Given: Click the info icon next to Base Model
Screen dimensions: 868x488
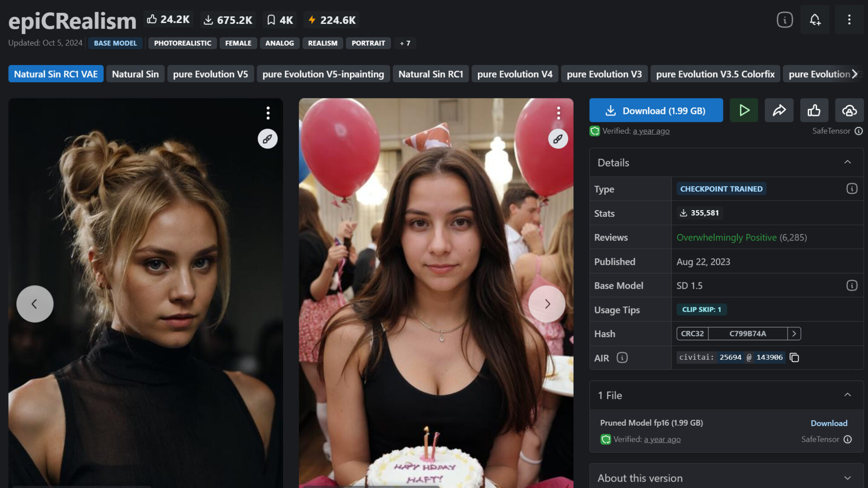Looking at the screenshot, I should pos(852,286).
